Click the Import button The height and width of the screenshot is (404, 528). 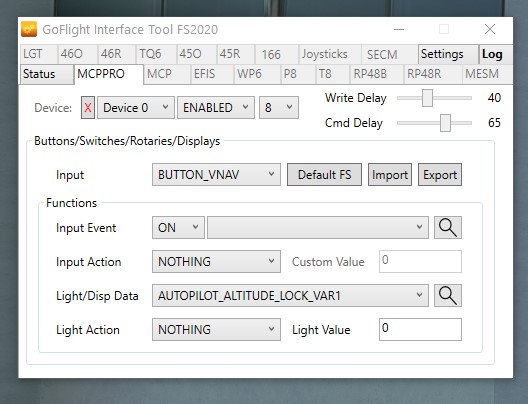tap(390, 175)
